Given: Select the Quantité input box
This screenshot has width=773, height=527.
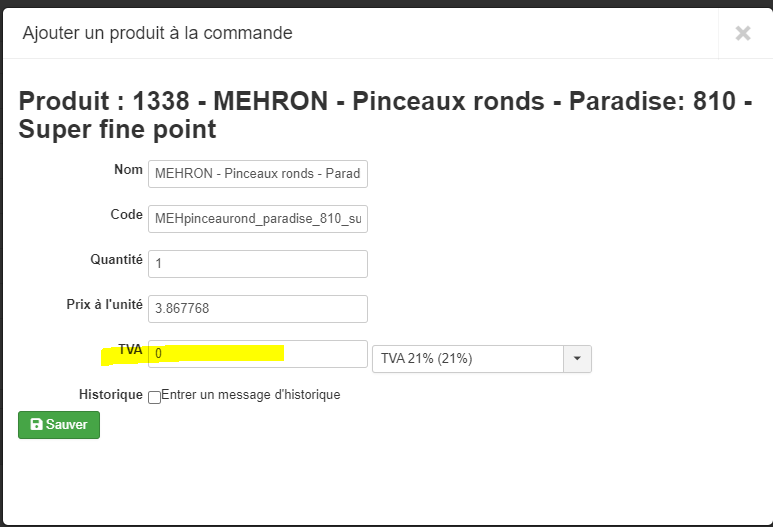Looking at the screenshot, I should point(258,264).
